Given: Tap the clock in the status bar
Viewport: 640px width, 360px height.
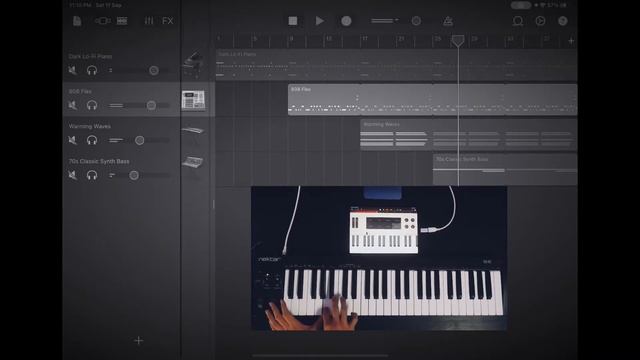Looking at the screenshot, I should tap(80, 5).
